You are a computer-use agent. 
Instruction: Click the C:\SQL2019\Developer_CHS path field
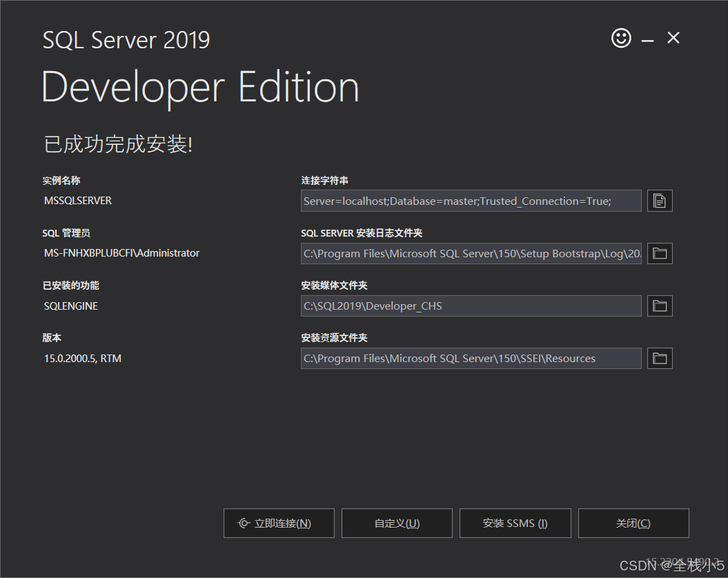click(x=471, y=306)
